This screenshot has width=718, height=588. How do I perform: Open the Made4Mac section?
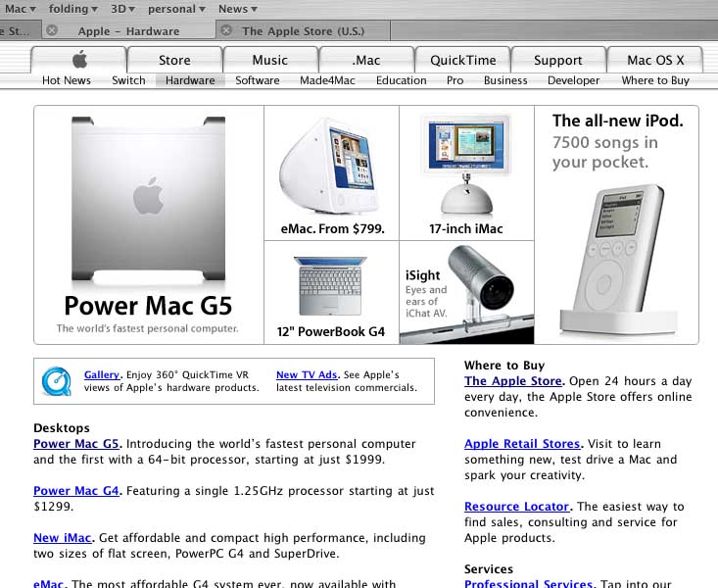[x=327, y=80]
